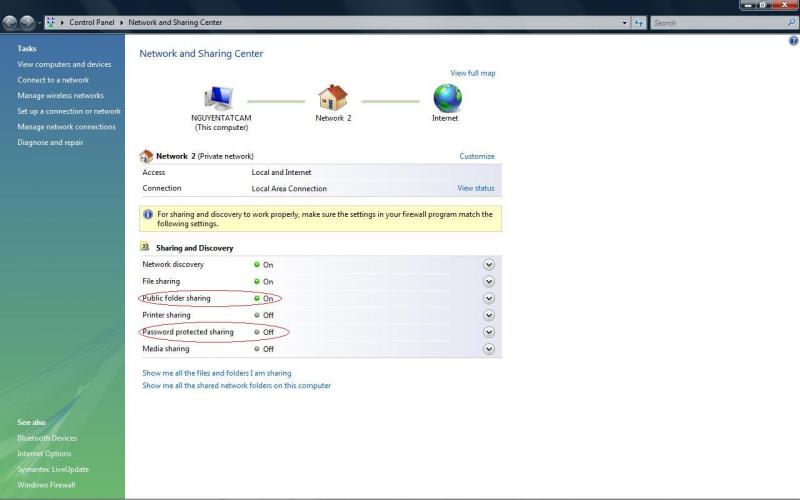
Task: Expand the File sharing settings
Action: (x=489, y=282)
